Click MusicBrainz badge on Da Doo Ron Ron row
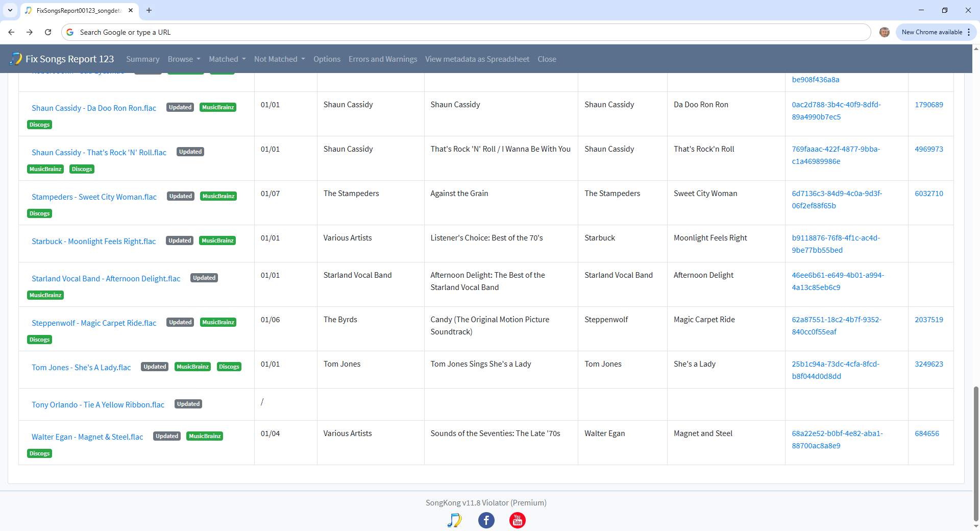The width and height of the screenshot is (980, 531). click(218, 107)
